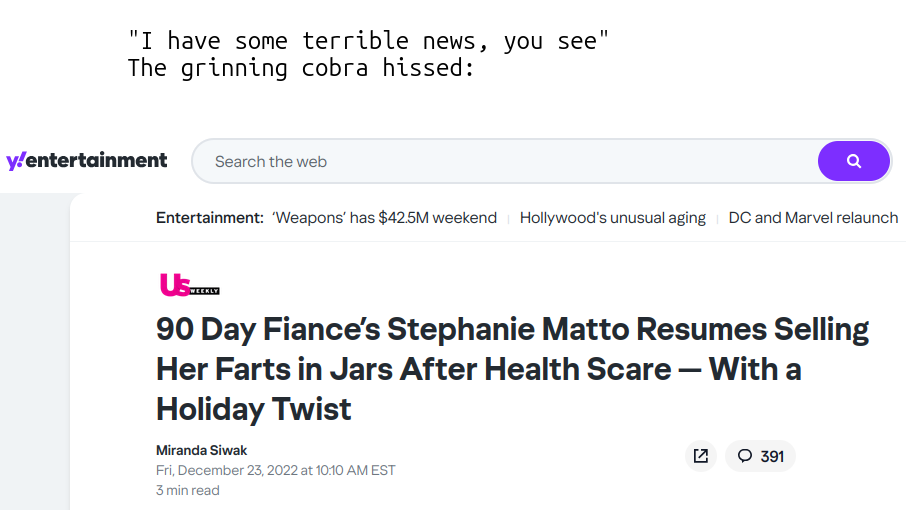
Task: Click the "3 min read" label
Action: point(188,490)
